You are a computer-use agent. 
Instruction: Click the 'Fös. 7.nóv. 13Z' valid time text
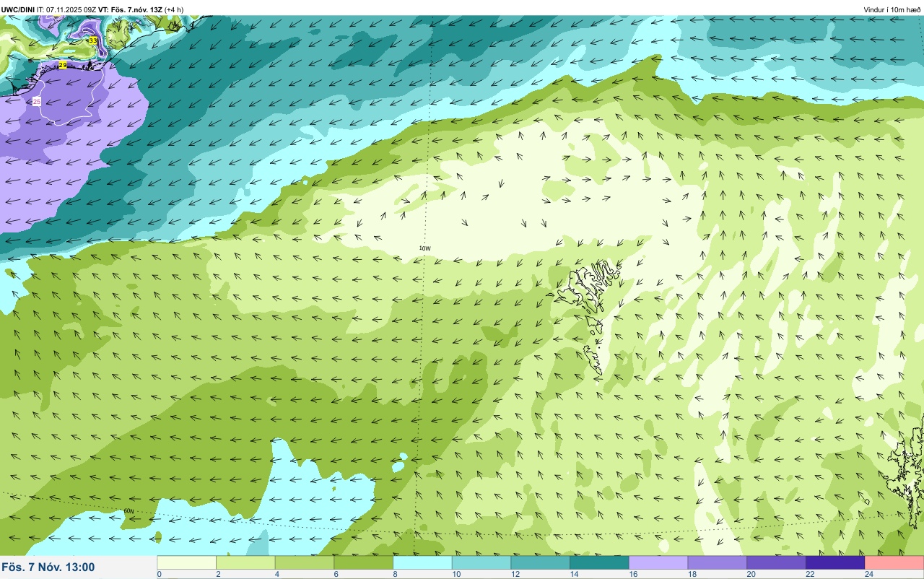click(x=137, y=9)
